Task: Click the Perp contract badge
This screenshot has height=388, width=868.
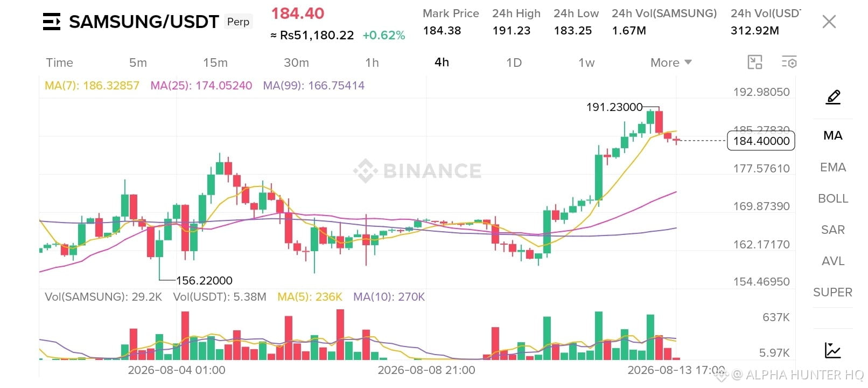Action: pyautogui.click(x=238, y=22)
